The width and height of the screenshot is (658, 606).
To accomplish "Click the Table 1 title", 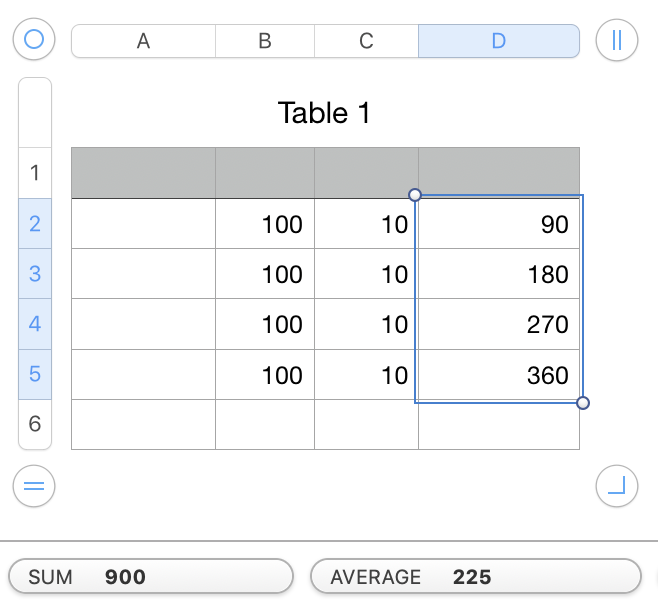I will click(324, 113).
